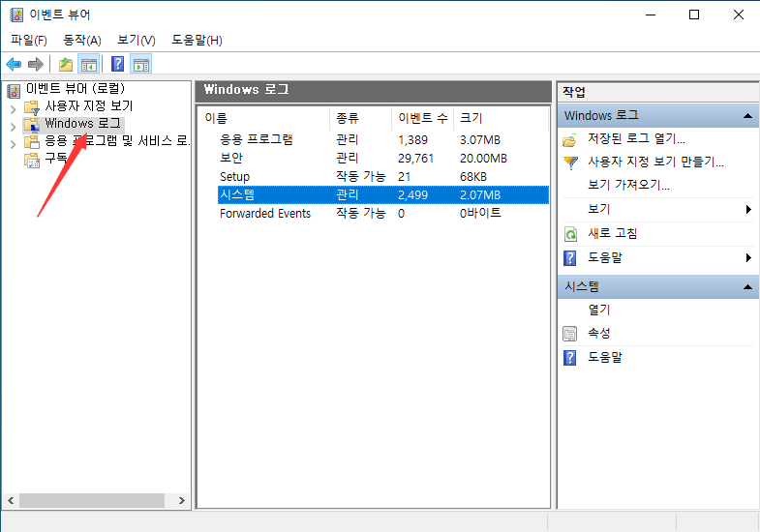Screen dimensions: 760x532
Task: Expand 응용 프로그램 및 서비스 로그 node
Action: pyautogui.click(x=14, y=144)
